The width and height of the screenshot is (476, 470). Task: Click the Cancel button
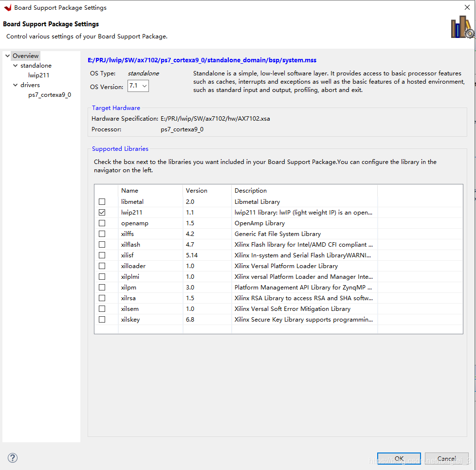(446, 458)
